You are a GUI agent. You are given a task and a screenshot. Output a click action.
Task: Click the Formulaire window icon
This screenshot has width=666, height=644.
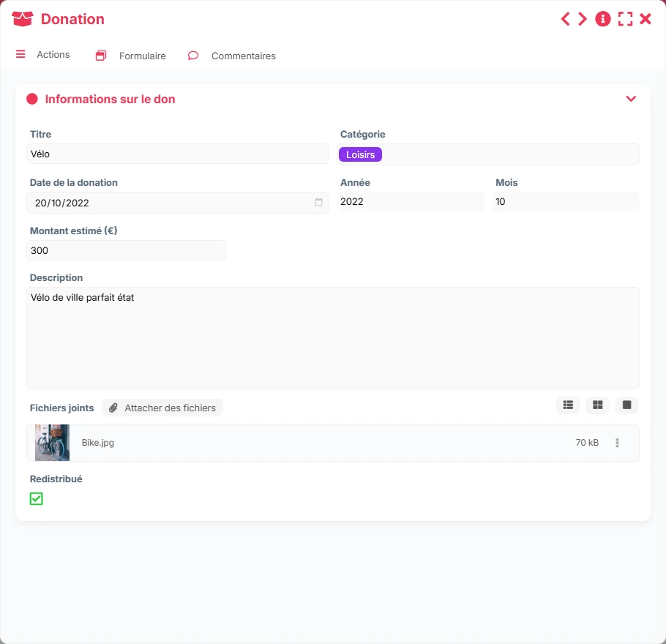[x=101, y=56]
